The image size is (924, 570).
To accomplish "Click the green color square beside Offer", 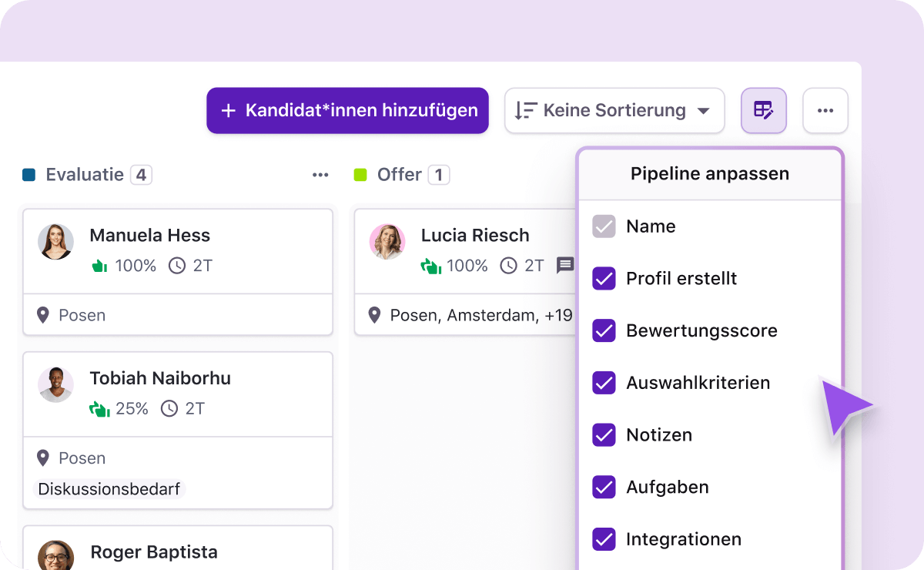I will pos(360,174).
